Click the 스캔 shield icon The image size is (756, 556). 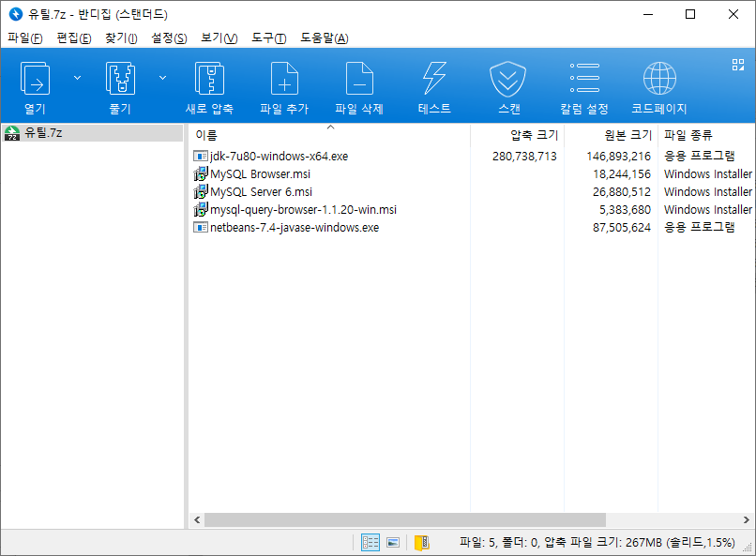(x=507, y=79)
